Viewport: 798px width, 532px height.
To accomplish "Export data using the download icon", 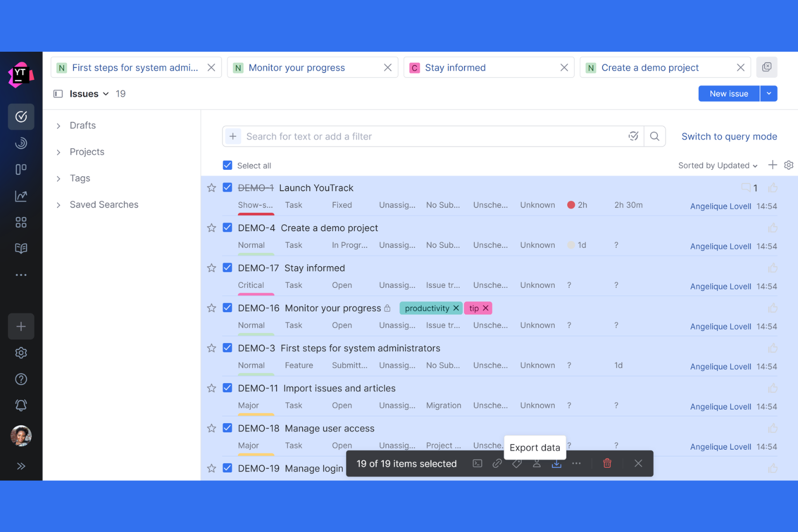I will tap(556, 463).
